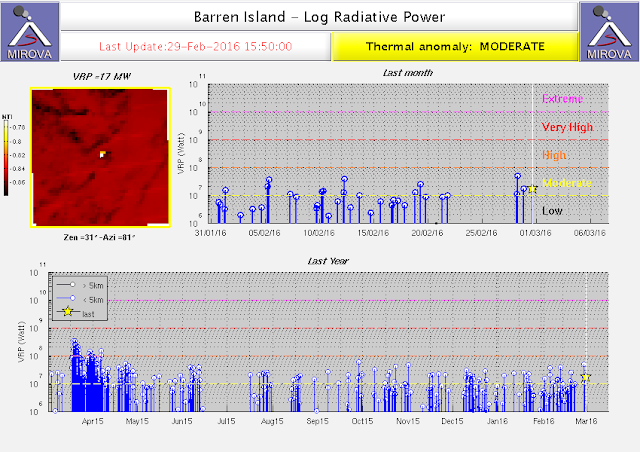Click the 'VRP =17 MW' label
Viewport: 640px width, 452px height.
[102, 76]
